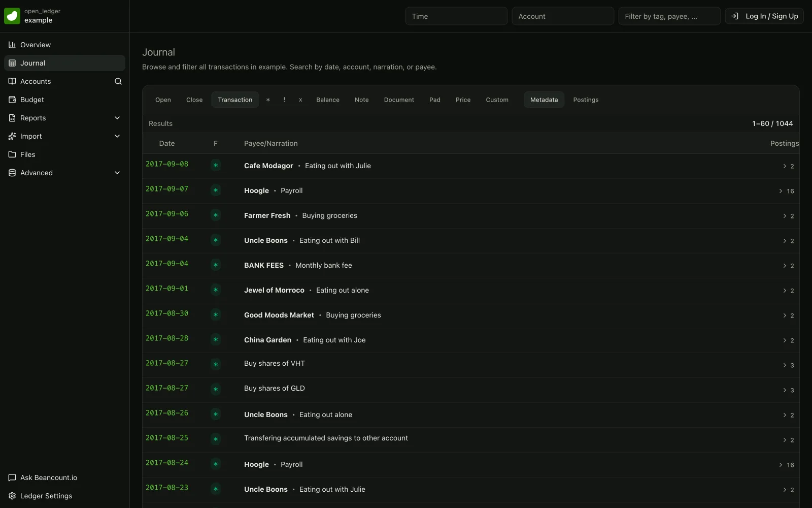812x508 pixels.
Task: Sort by the Date column header
Action: [x=167, y=143]
